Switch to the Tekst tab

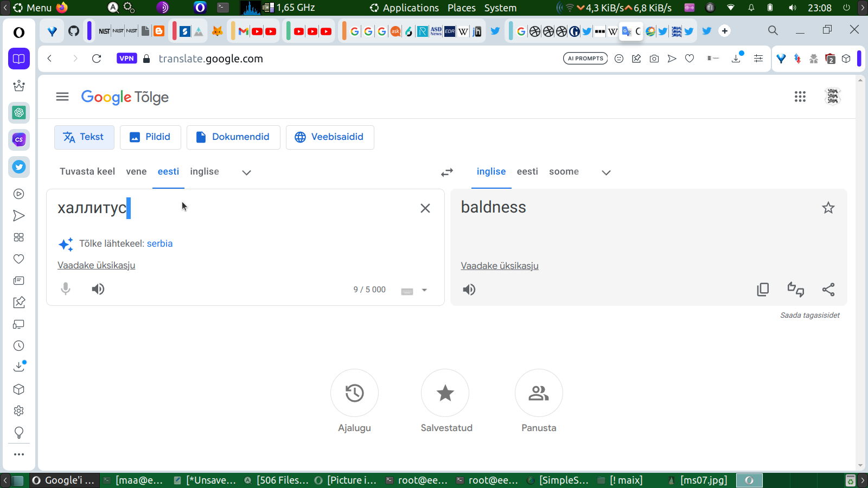pyautogui.click(x=84, y=137)
